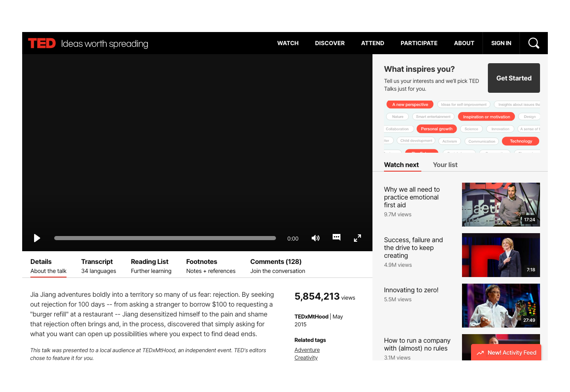Click 'Innovating to zero!' title
Image resolution: width=570 pixels, height=392 pixels.
pyautogui.click(x=411, y=290)
